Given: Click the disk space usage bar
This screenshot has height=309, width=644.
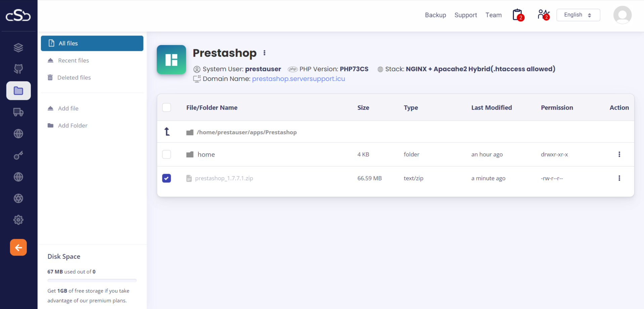Looking at the screenshot, I should tap(92, 280).
